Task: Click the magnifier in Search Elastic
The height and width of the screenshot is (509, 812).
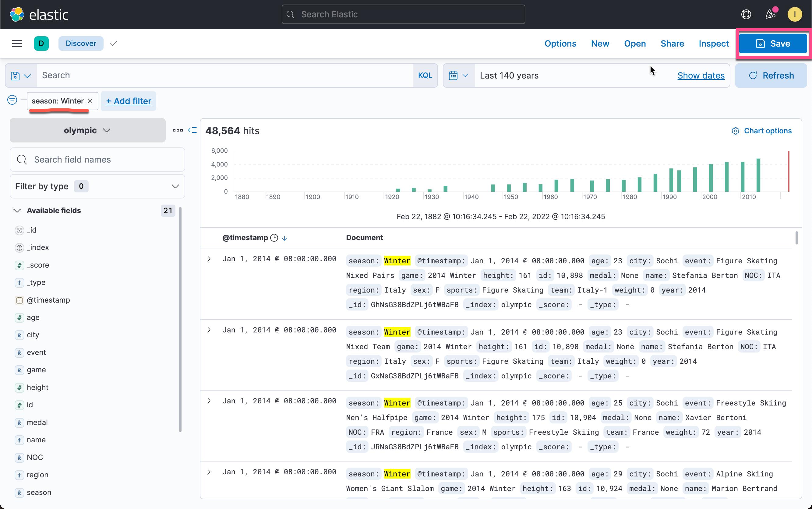Action: pos(290,15)
